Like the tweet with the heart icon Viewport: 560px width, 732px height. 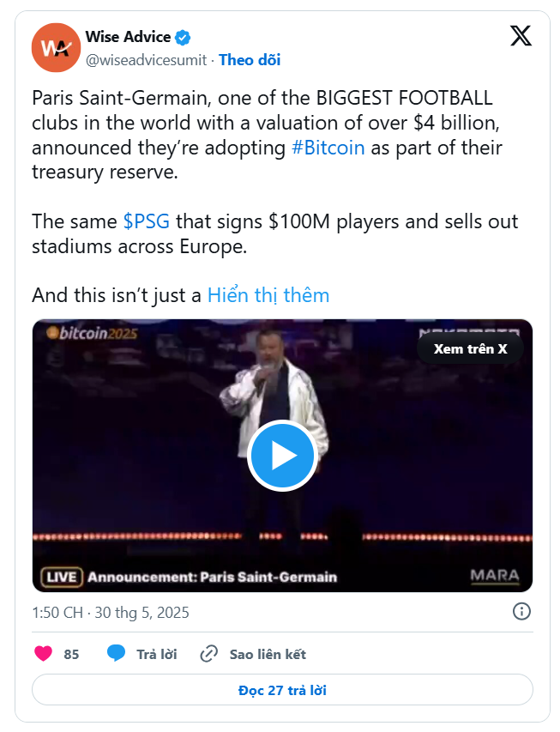click(x=43, y=654)
